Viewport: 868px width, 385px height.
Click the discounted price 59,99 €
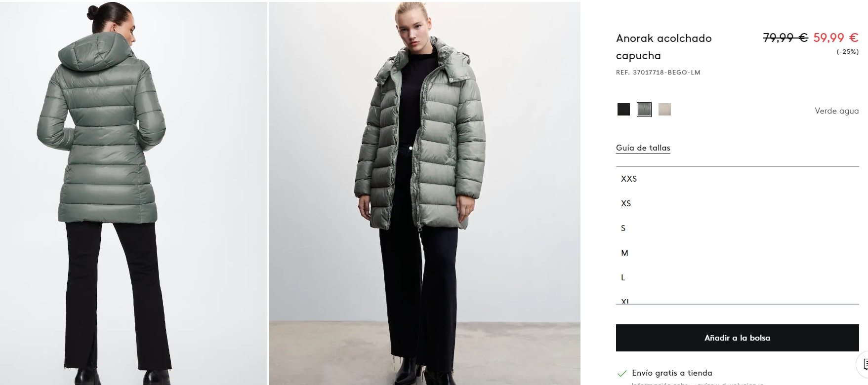pos(836,38)
